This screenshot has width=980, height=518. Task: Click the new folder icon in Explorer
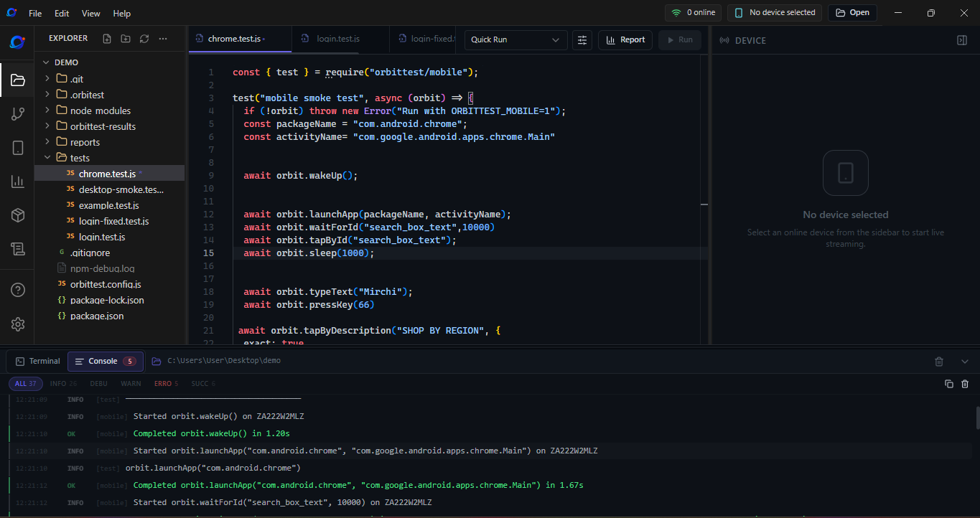126,39
